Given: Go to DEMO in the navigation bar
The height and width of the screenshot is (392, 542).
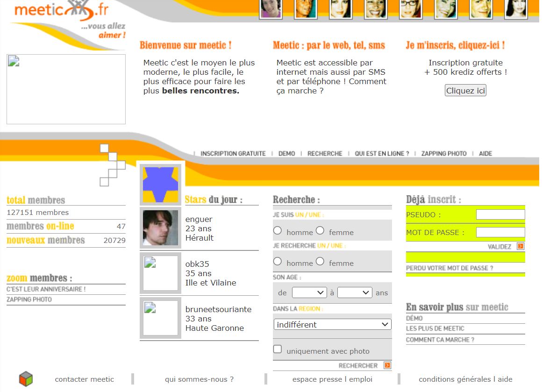Looking at the screenshot, I should coord(286,153).
